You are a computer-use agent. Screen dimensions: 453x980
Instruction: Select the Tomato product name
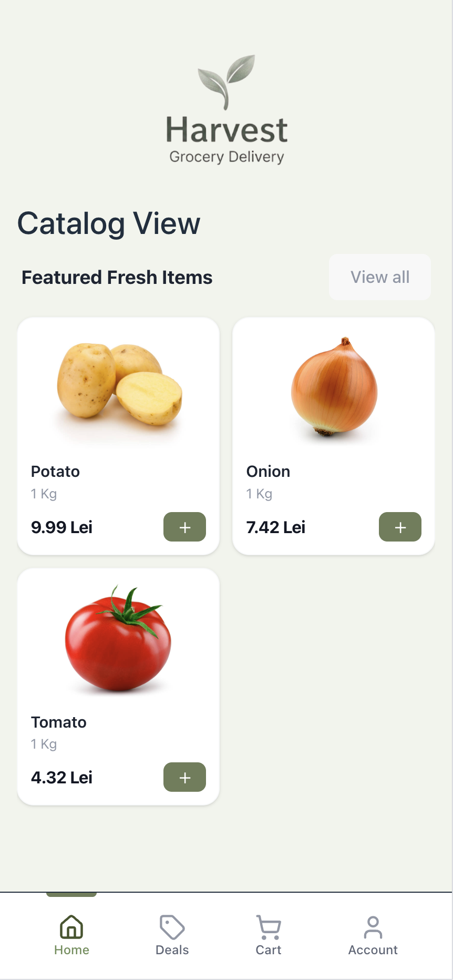(x=58, y=722)
